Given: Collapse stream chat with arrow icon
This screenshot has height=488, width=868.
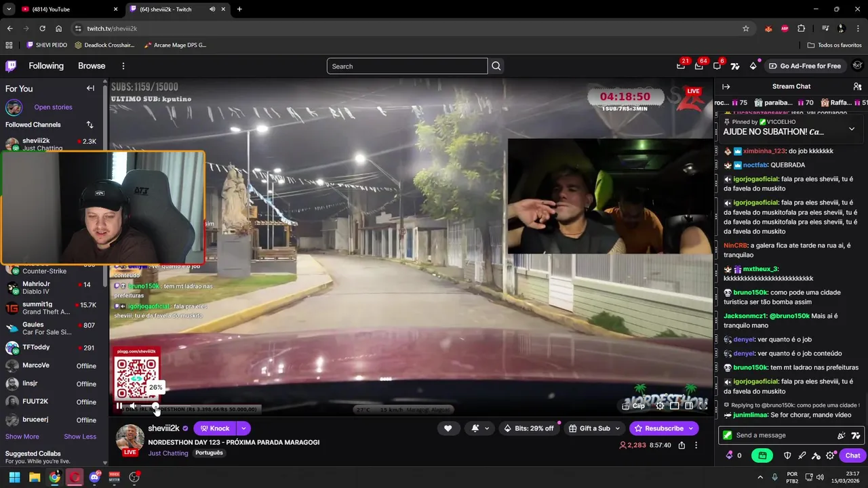Looking at the screenshot, I should point(726,86).
